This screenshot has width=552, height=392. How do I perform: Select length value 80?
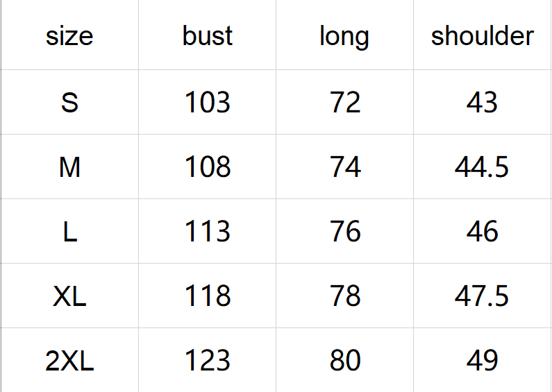coord(345,361)
